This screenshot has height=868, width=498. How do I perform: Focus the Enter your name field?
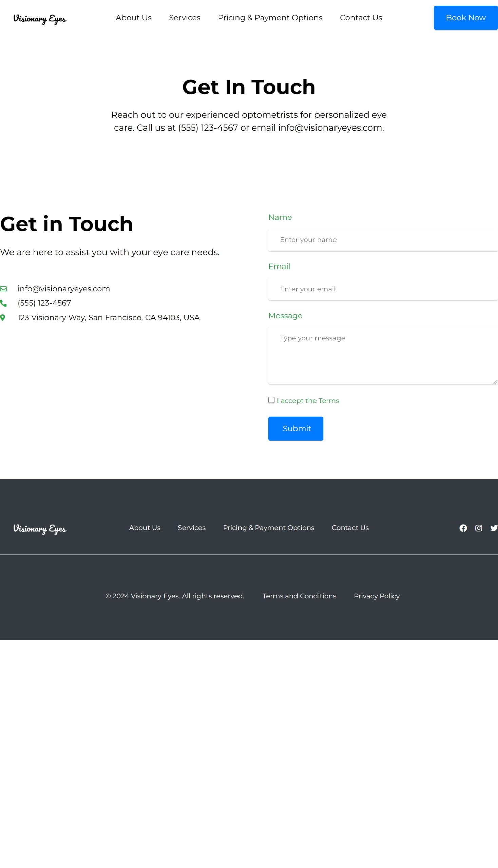pyautogui.click(x=383, y=240)
